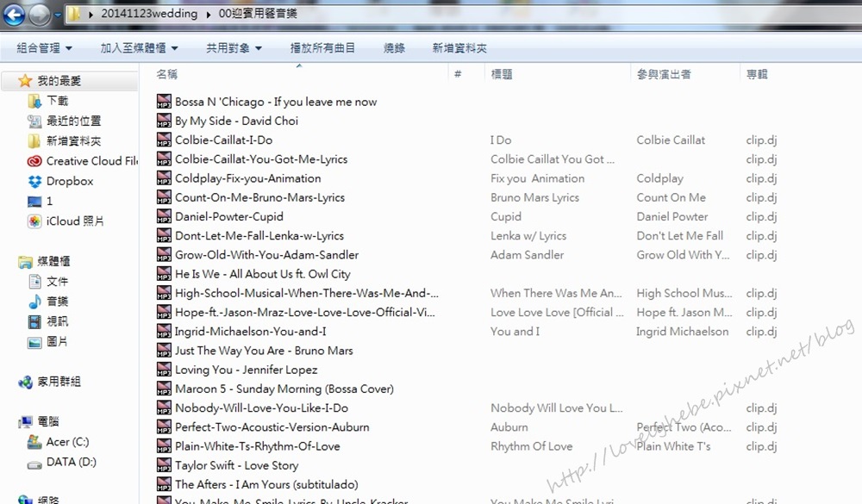Screen dimensions: 862x504
Task: Select file He Is We - All About Us
Action: pos(262,274)
